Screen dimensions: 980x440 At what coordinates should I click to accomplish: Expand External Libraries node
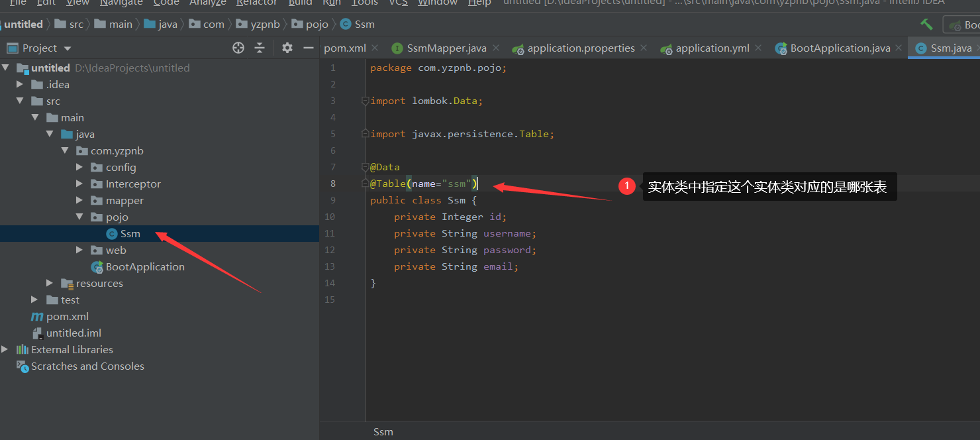point(6,349)
